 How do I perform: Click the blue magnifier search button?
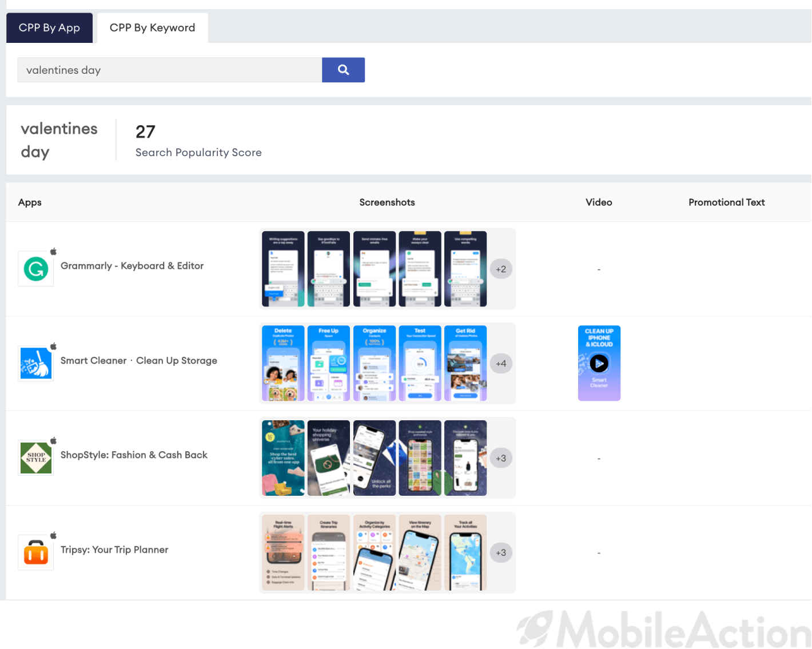click(x=343, y=70)
